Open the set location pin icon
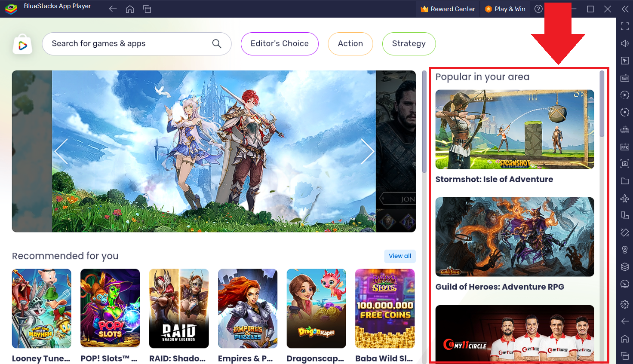 point(625,250)
